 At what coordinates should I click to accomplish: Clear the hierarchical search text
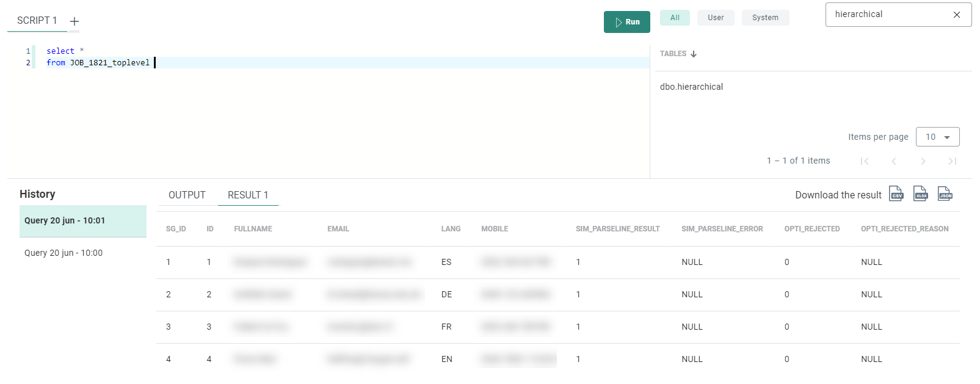click(x=956, y=15)
